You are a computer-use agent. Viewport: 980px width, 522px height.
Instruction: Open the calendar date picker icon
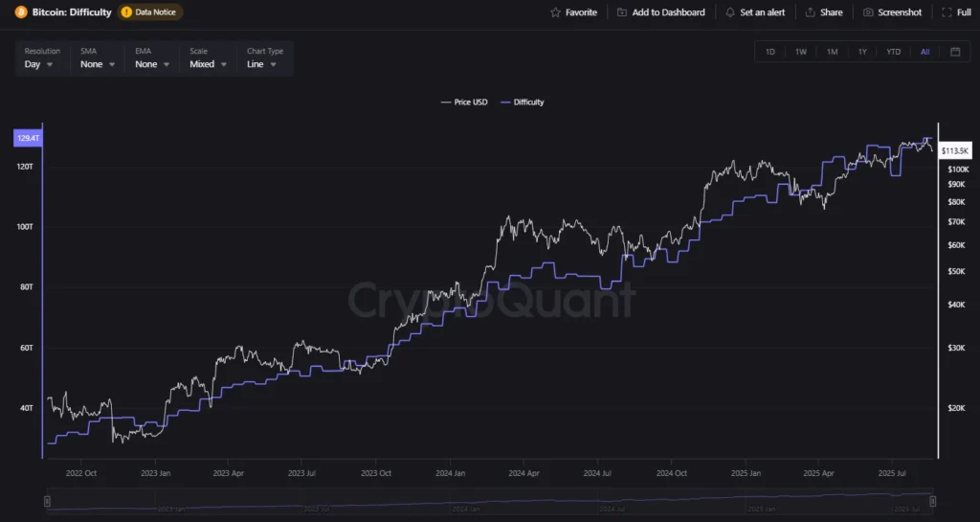[x=955, y=52]
